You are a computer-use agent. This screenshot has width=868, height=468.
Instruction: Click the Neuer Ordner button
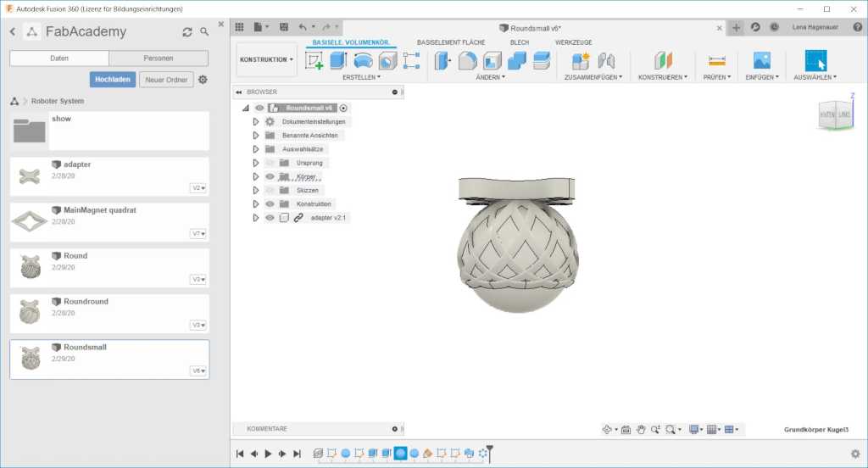pyautogui.click(x=166, y=80)
